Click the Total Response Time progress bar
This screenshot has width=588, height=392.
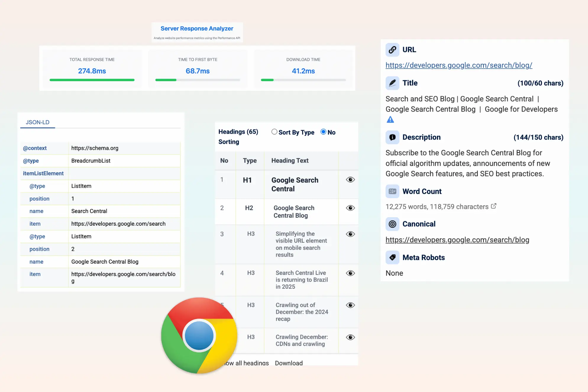(x=92, y=80)
